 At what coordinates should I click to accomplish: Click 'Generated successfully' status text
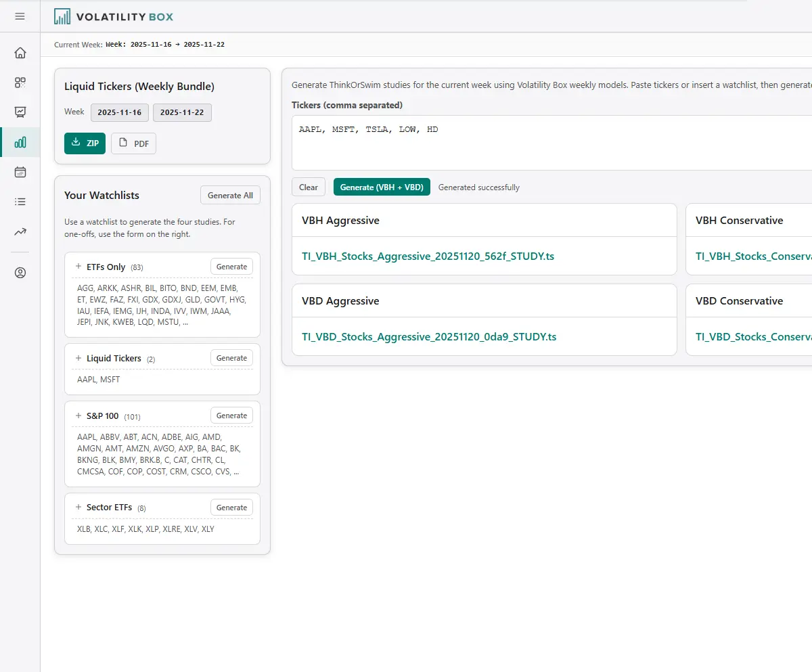(479, 187)
